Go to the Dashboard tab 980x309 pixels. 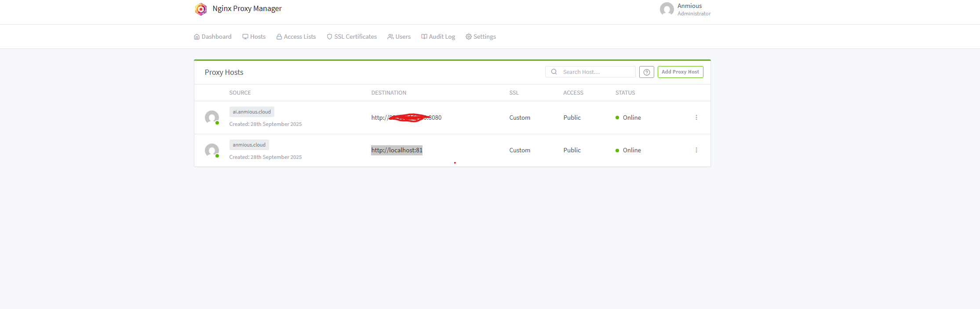click(213, 37)
